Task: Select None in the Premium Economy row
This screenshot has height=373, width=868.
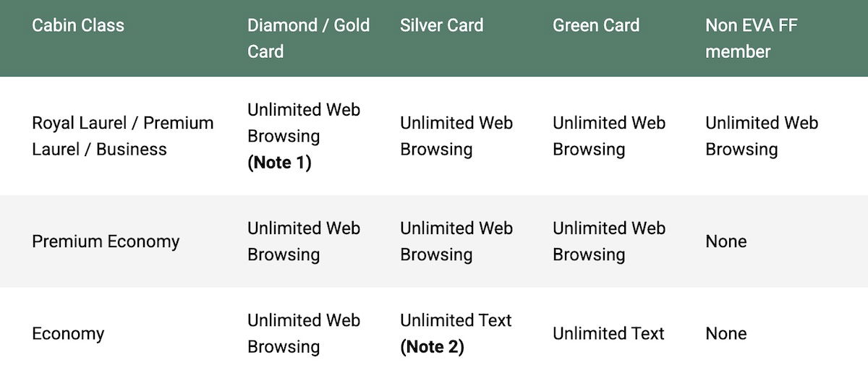Action: pos(726,241)
